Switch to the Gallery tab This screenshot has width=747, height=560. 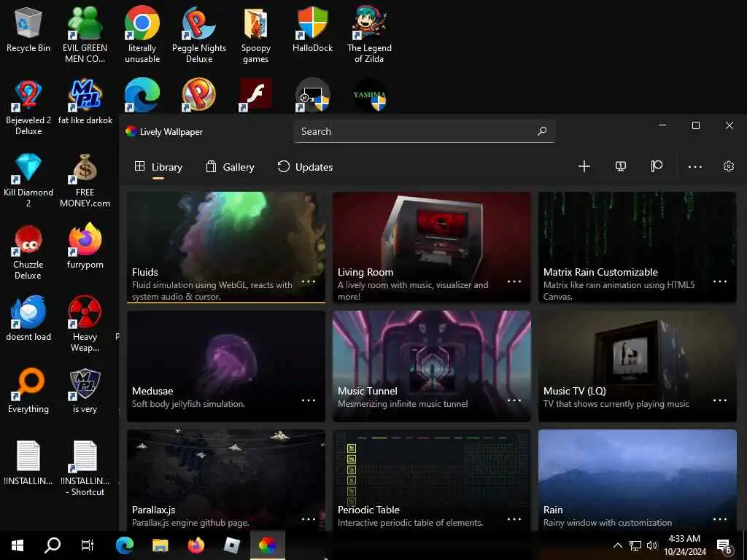point(230,167)
